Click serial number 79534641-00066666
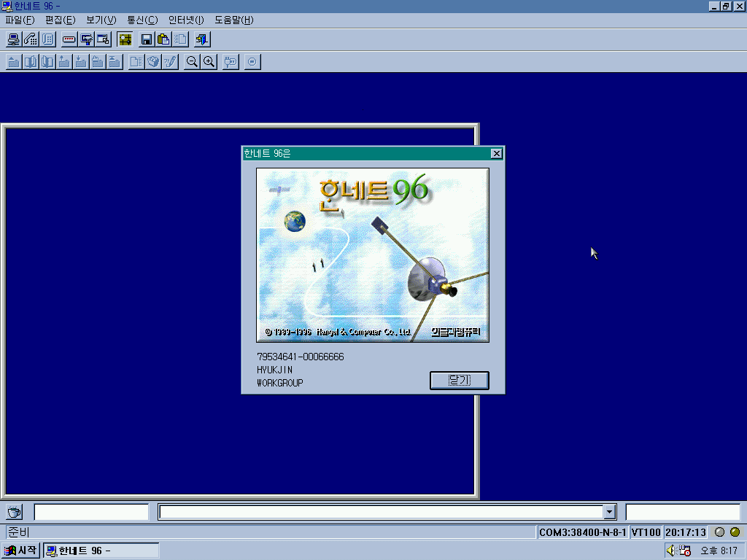 300,357
